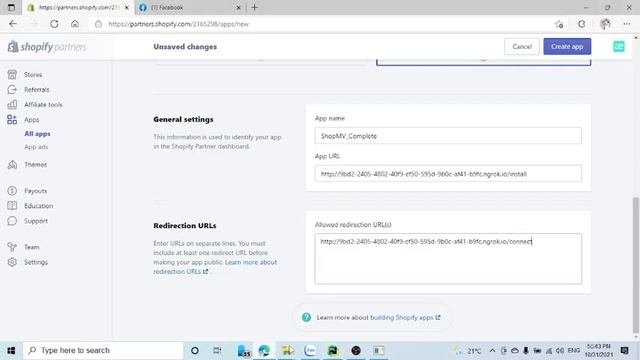This screenshot has width=640, height=360.
Task: Close the Facebook browser tab
Action: point(239,7)
